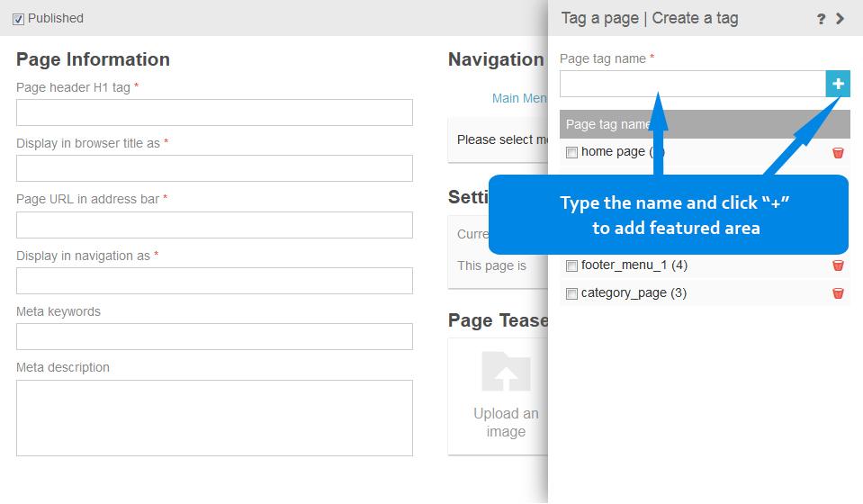Screen dimensions: 863x504
Task: Focus the Display in browser title field
Action: (214, 168)
